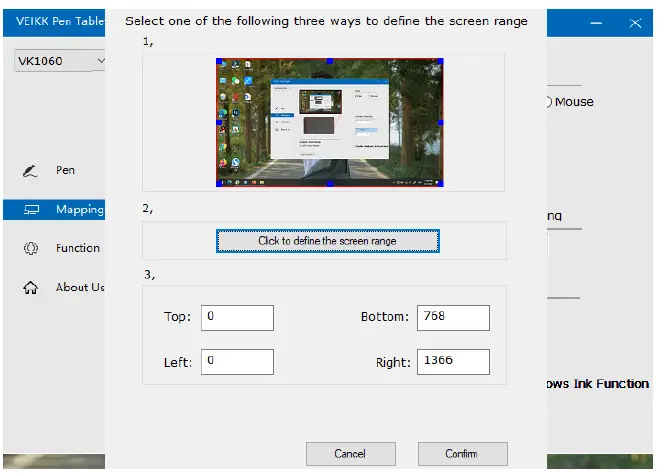Viewport: 658px width, 473px height.
Task: Open the Pen settings page
Action: point(65,170)
